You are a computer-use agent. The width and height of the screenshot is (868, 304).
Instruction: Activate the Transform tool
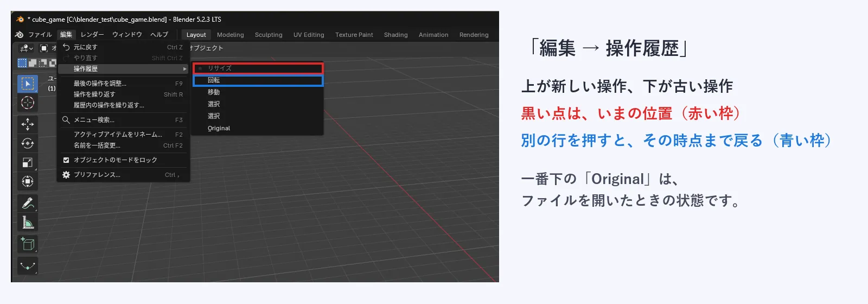[x=28, y=181]
